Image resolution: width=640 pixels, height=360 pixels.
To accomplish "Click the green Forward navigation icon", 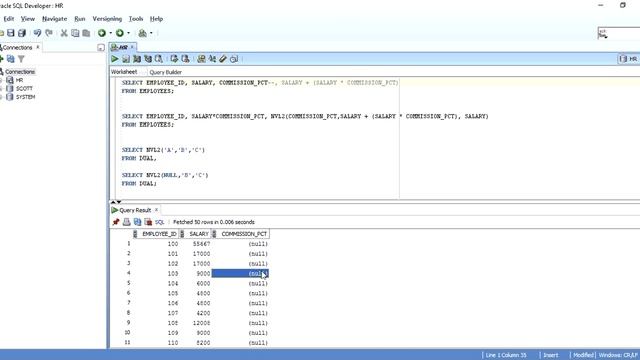I will pos(120,33).
